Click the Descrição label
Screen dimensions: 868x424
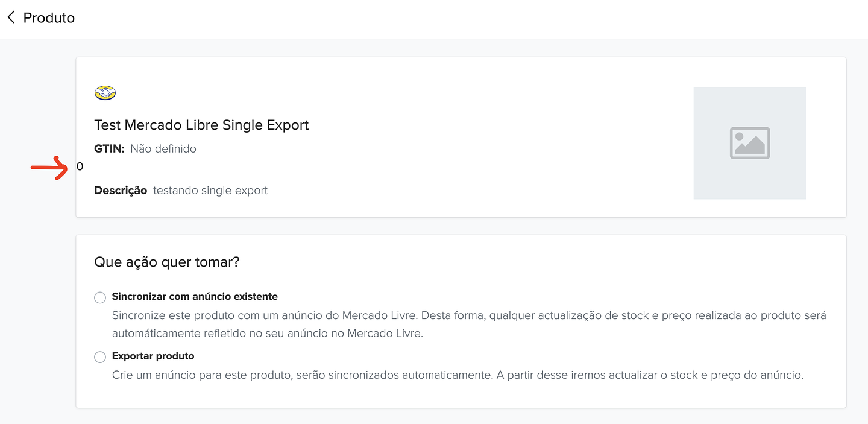pos(121,190)
